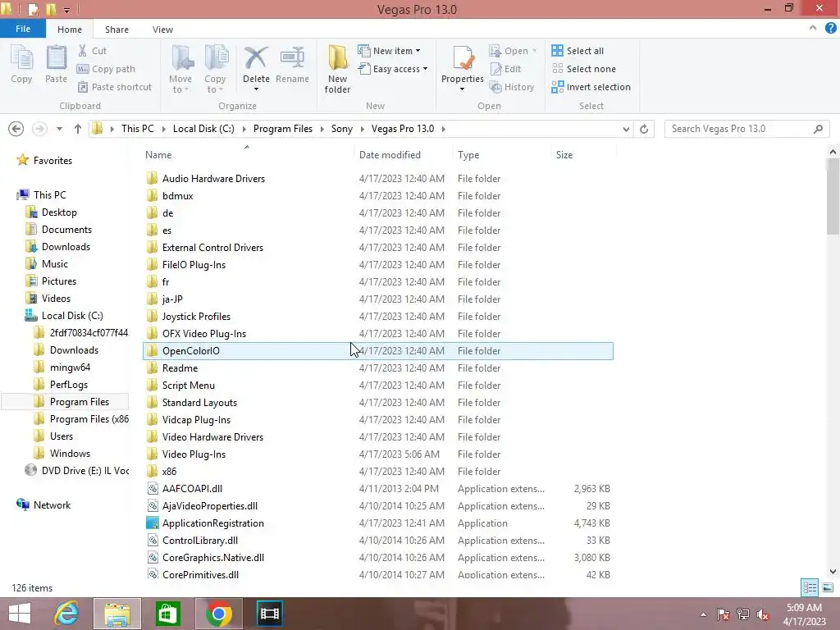
Task: Go back with the Back arrow
Action: click(16, 129)
